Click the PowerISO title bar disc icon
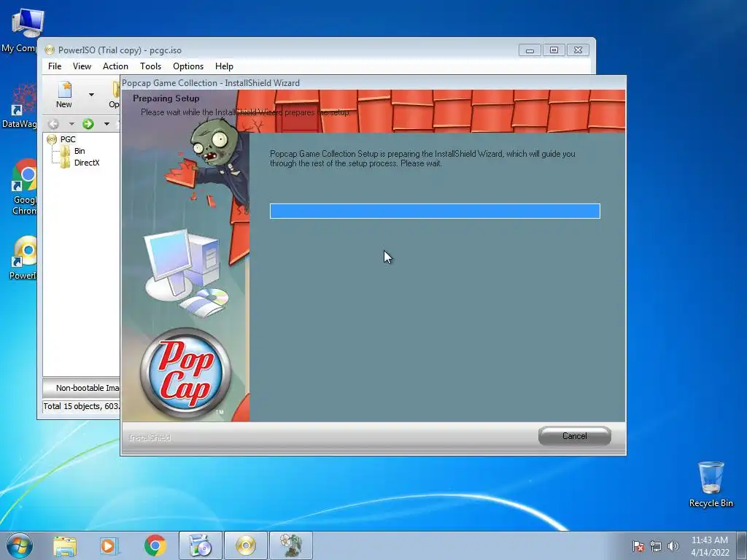Viewport: 747px width, 560px height. pyautogui.click(x=50, y=50)
